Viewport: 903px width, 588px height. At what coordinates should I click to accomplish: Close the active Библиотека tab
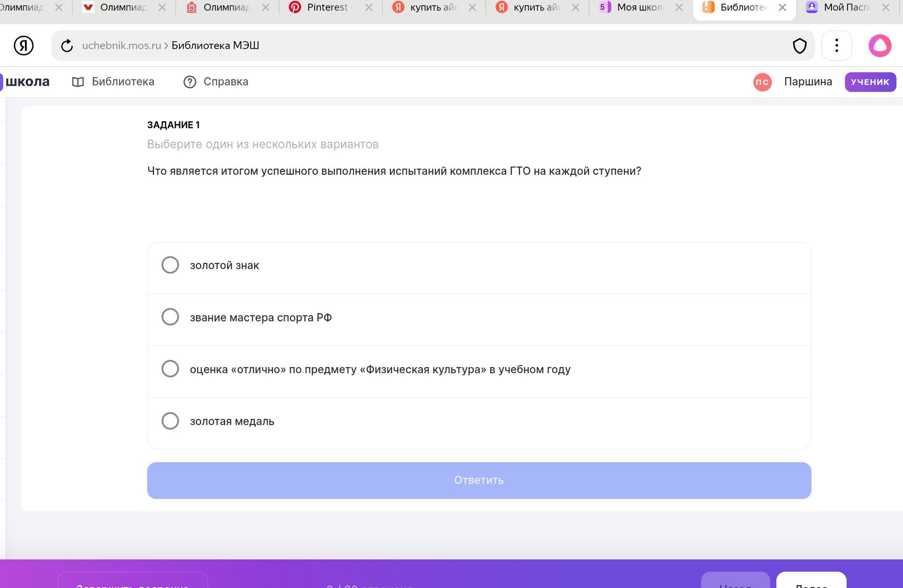782,8
